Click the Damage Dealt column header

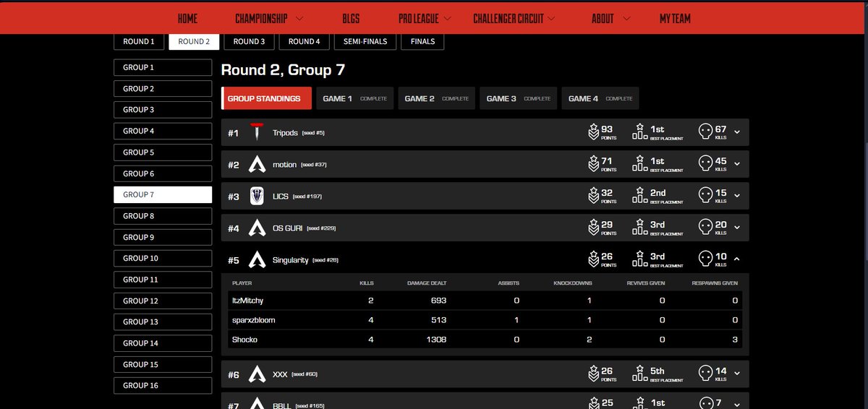tap(427, 283)
